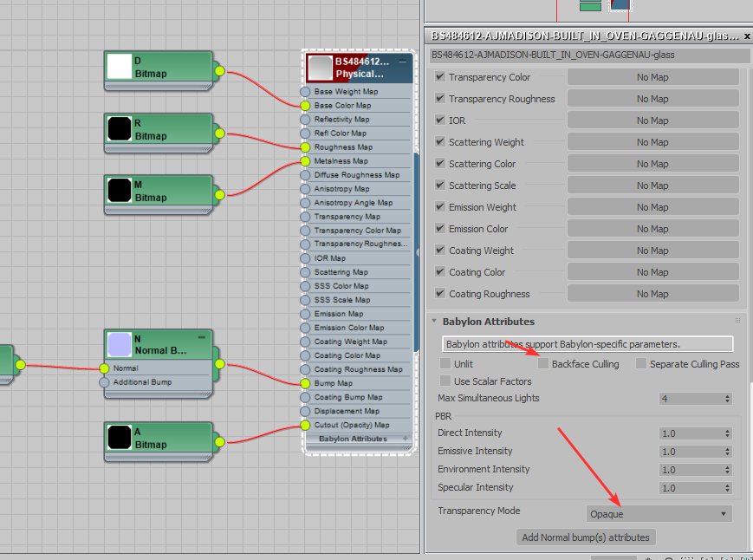The width and height of the screenshot is (753, 560).
Task: Click the Physical Material node preview sphere
Action: coord(321,68)
